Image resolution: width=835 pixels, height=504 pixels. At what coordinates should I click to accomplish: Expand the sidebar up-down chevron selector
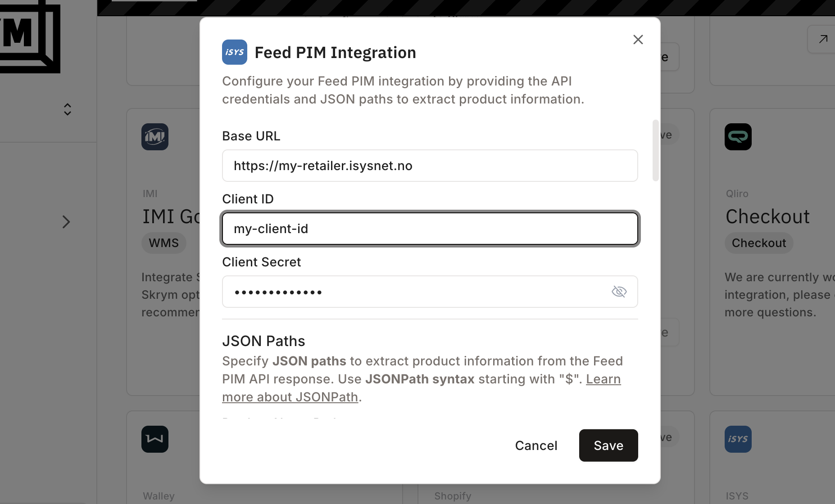point(68,109)
